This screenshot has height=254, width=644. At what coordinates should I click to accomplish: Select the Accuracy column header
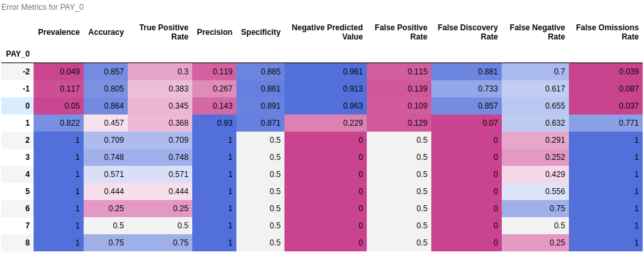tap(106, 32)
